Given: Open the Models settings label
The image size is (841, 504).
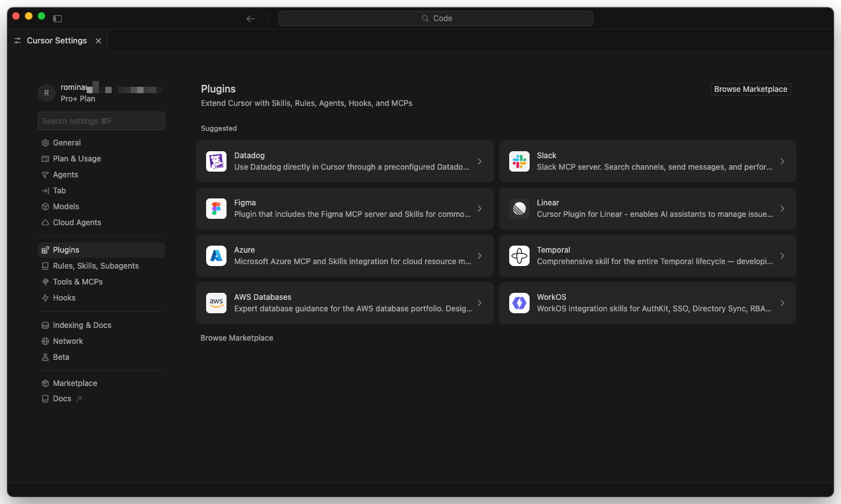Looking at the screenshot, I should click(66, 207).
